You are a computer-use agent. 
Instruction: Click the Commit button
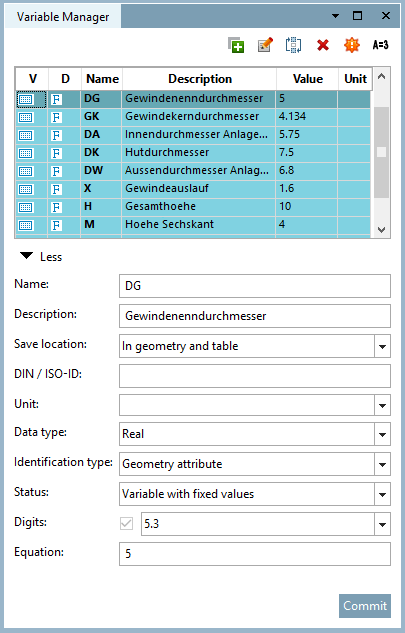pyautogui.click(x=365, y=606)
